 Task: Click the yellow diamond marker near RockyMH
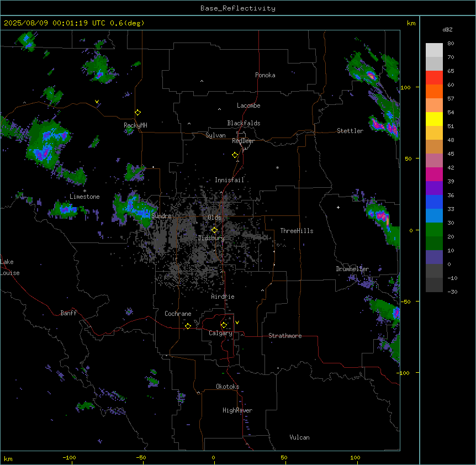[x=137, y=113]
